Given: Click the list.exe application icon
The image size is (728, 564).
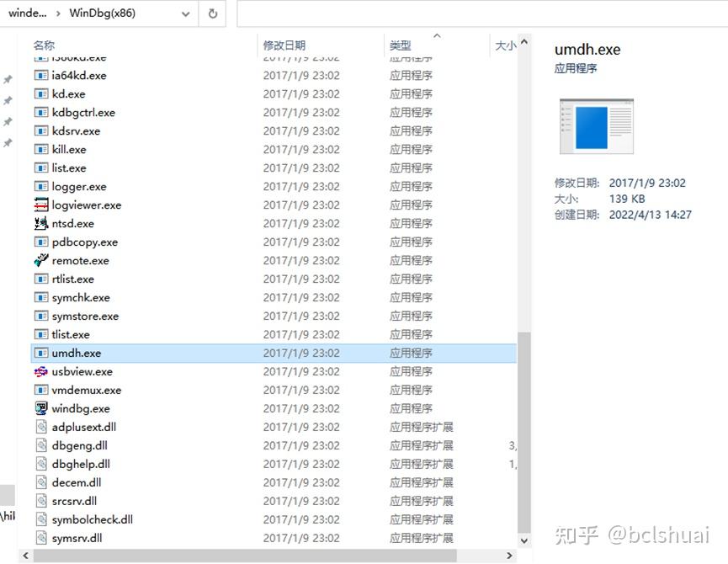Looking at the screenshot, I should pos(41,168).
